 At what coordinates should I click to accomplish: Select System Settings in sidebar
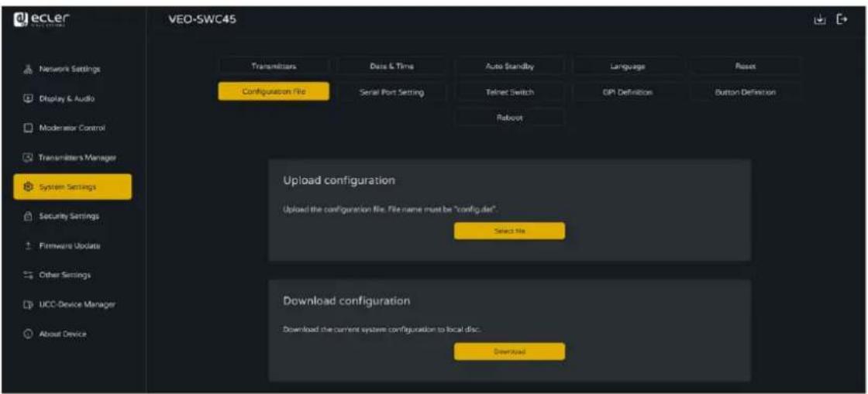click(73, 187)
